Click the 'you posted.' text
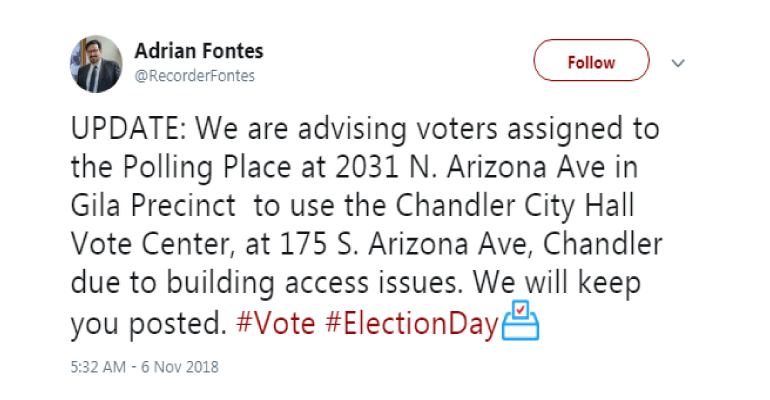 (148, 324)
